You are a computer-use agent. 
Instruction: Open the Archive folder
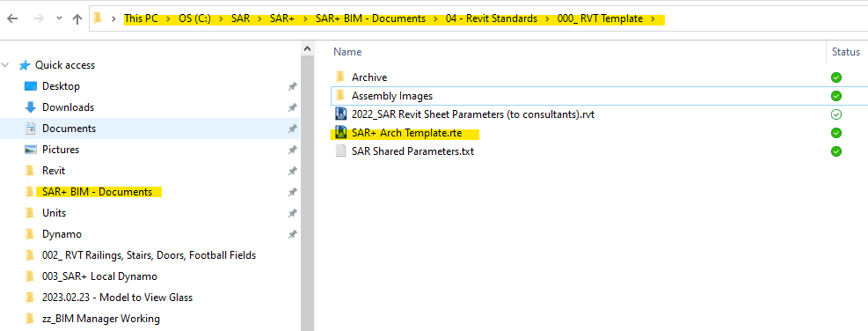pos(369,77)
